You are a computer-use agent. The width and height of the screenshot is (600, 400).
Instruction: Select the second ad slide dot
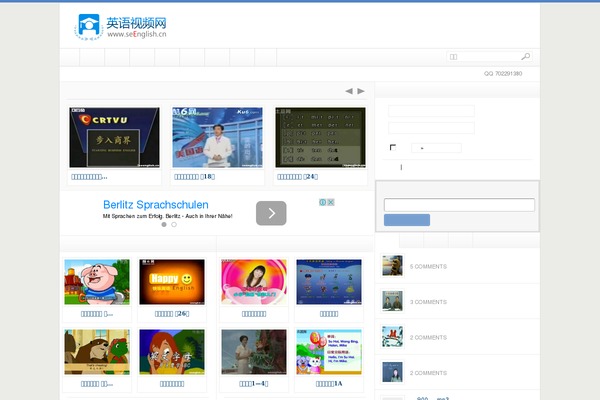[x=174, y=225]
